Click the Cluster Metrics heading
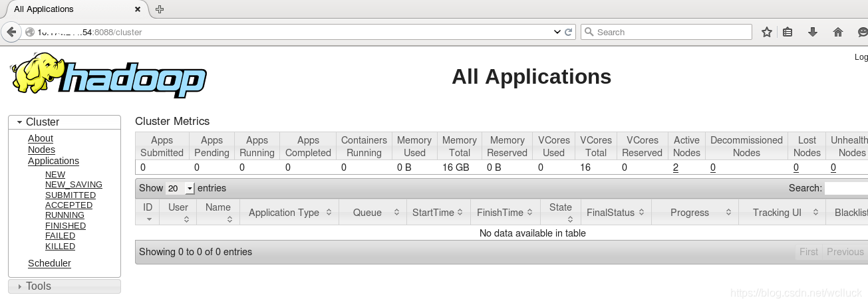Screen dimensions: 868x305 pyautogui.click(x=172, y=121)
